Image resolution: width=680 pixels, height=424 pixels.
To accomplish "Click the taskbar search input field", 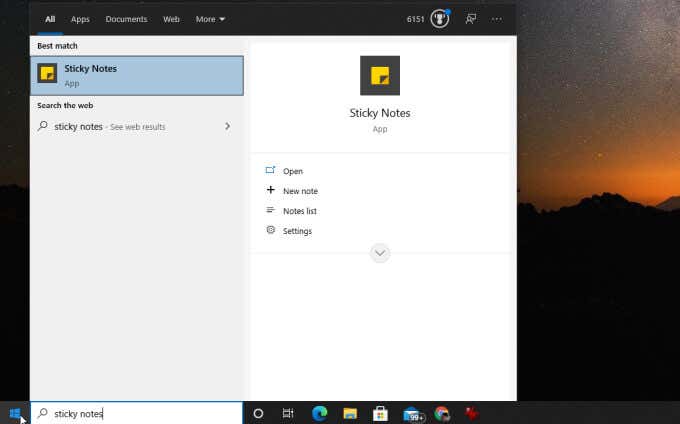I will point(137,414).
